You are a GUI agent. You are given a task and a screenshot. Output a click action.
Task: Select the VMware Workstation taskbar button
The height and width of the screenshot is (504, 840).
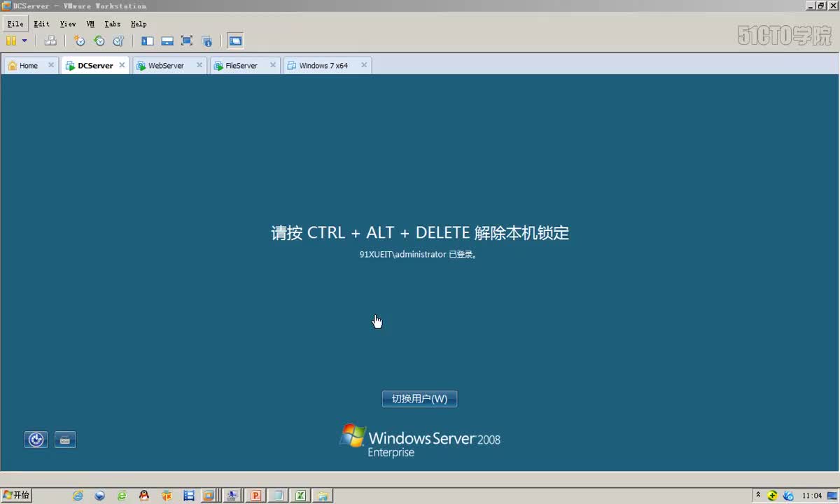click(208, 496)
